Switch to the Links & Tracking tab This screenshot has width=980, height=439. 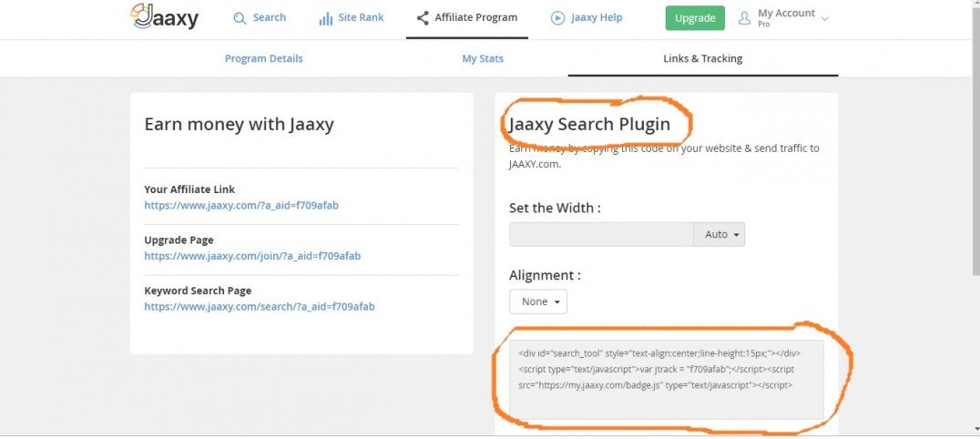pos(702,58)
